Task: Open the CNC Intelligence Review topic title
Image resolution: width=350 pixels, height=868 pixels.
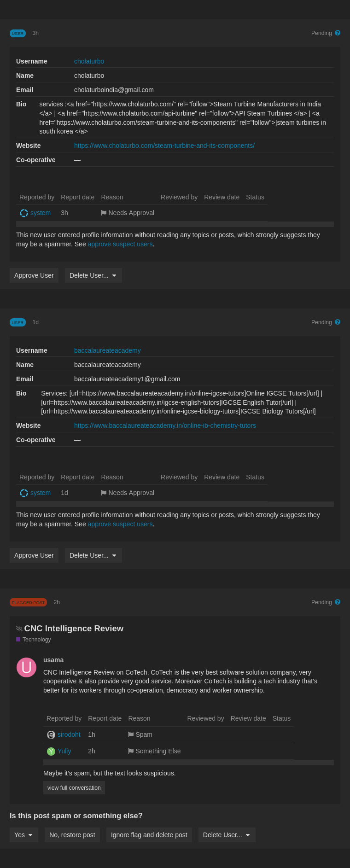Action: [x=74, y=629]
